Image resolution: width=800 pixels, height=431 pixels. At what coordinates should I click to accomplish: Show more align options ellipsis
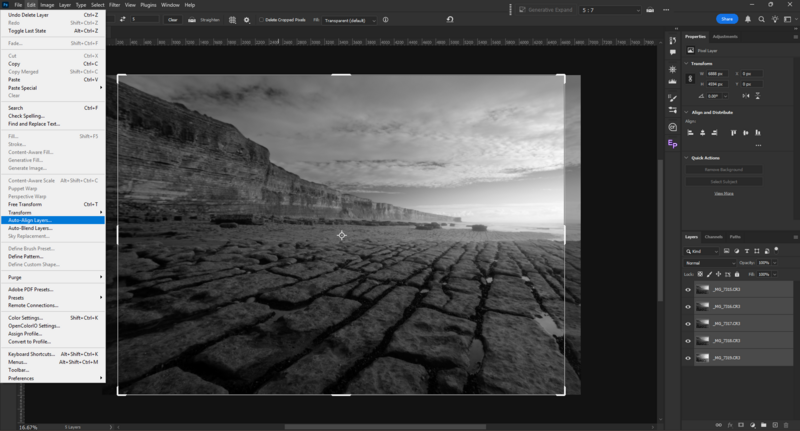coord(758,145)
